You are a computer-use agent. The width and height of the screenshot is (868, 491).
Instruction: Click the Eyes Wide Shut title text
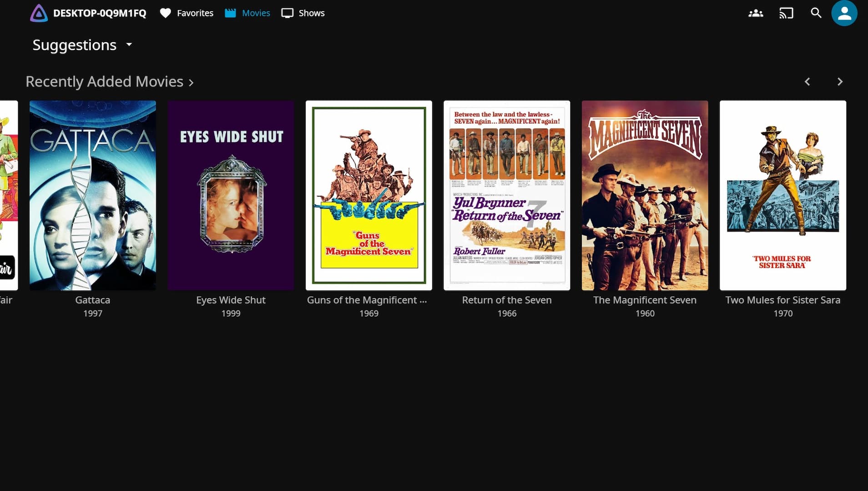pos(231,300)
